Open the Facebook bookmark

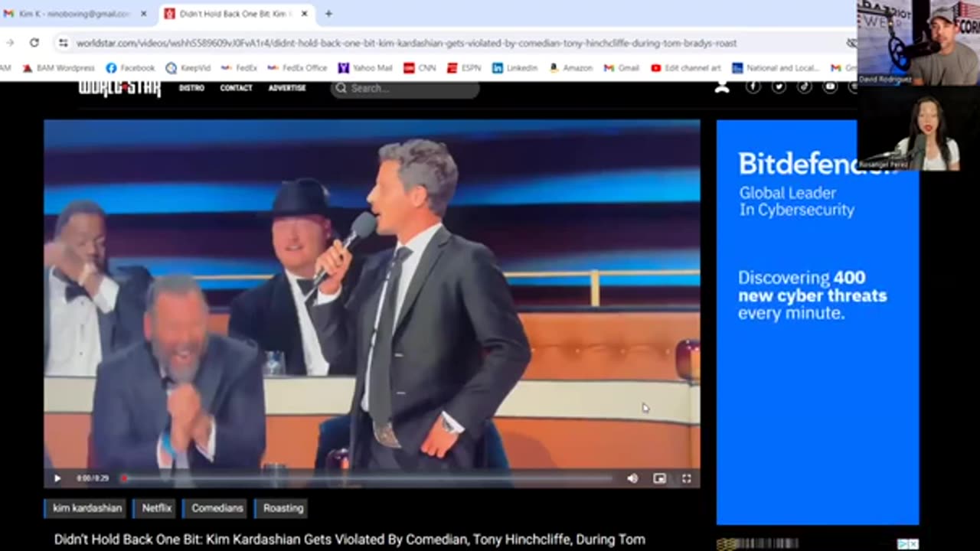coord(130,68)
